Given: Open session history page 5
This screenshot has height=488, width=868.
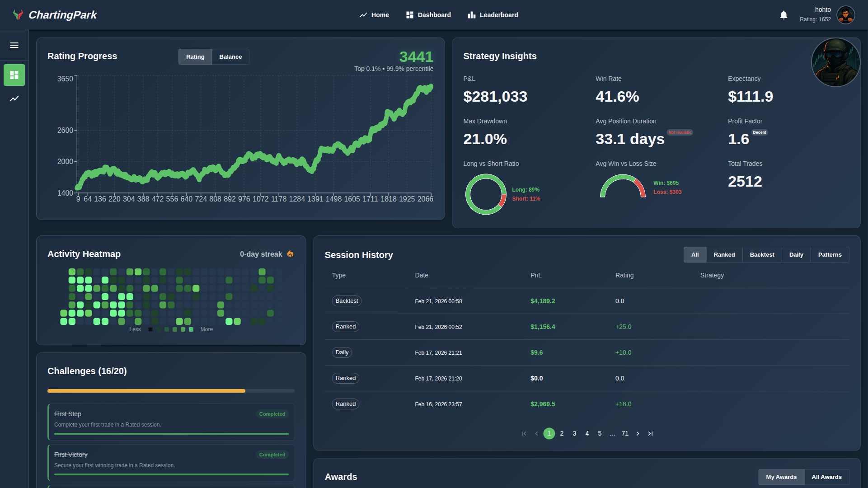Looking at the screenshot, I should tap(600, 433).
